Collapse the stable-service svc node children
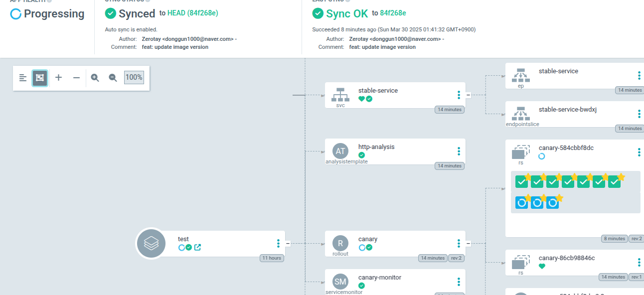The width and height of the screenshot is (644, 295). [468, 95]
